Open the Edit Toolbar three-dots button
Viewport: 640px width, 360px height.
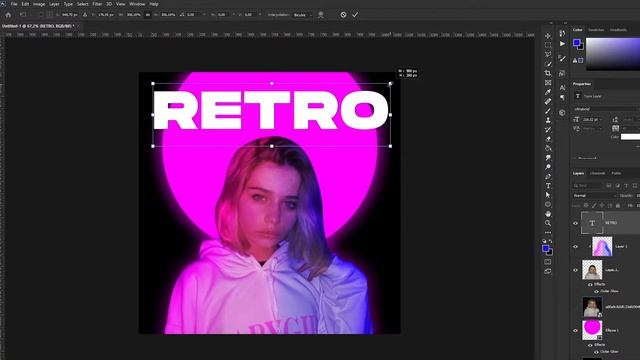548,232
